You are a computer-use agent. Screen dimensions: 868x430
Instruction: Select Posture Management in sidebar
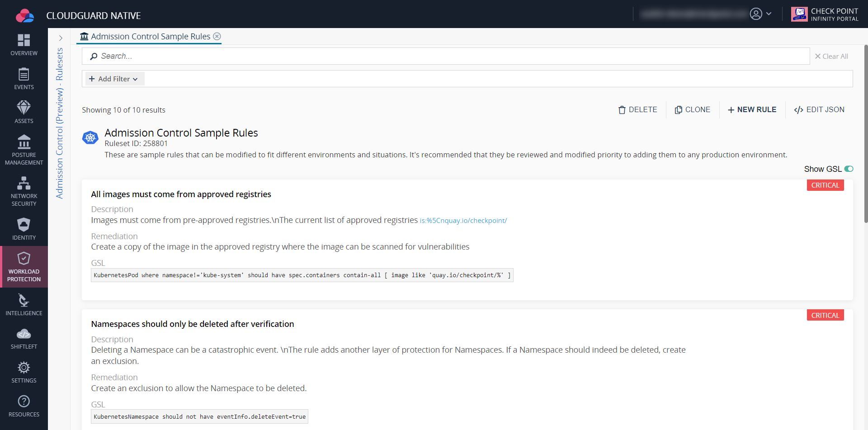[24, 150]
